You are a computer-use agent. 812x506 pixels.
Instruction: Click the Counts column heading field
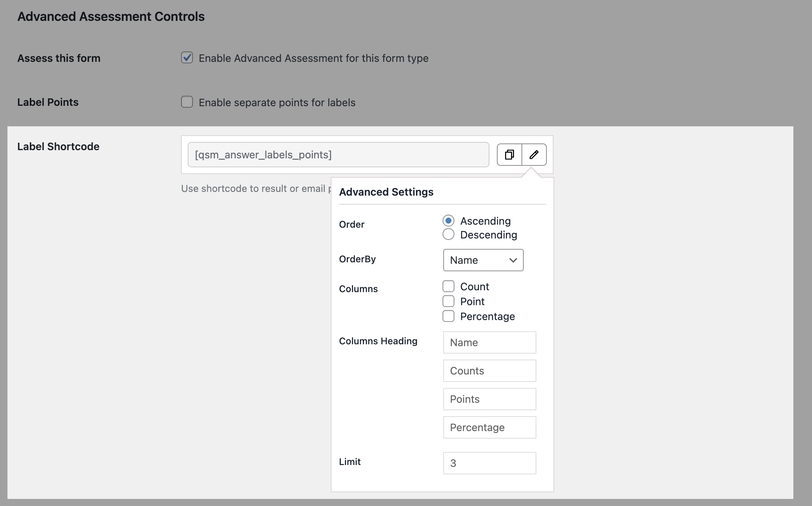click(x=489, y=371)
